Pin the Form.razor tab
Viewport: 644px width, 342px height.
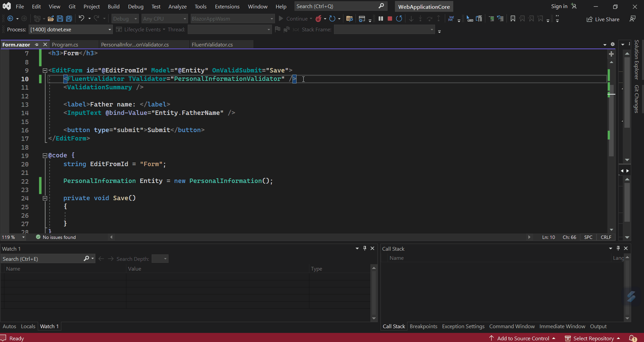[37, 44]
